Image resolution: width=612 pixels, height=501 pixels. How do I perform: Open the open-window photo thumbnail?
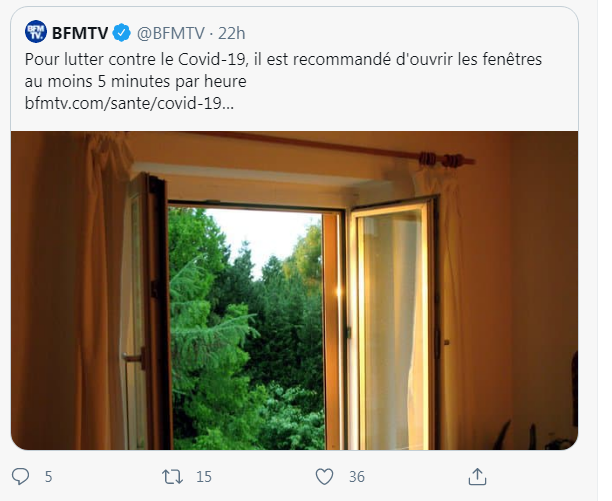pos(294,290)
